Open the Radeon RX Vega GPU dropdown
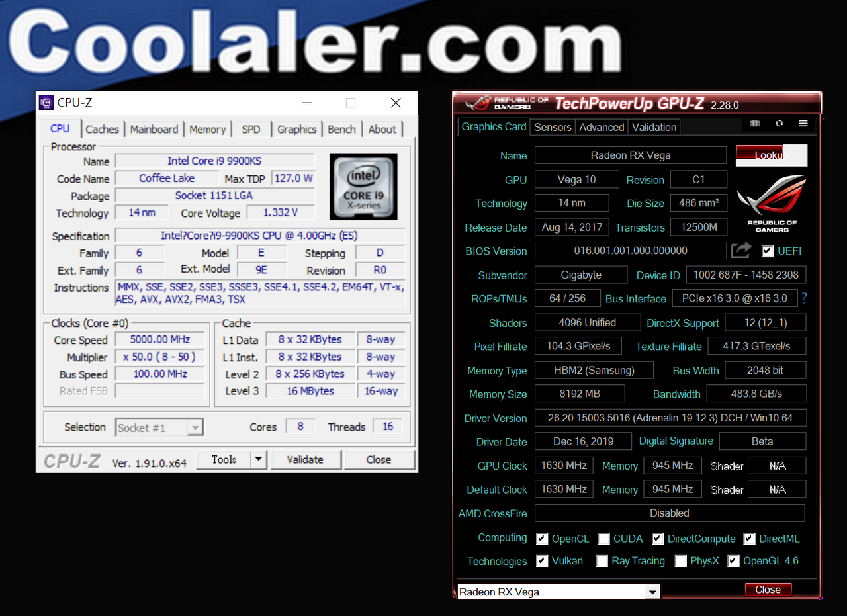The image size is (847, 616). [653, 592]
